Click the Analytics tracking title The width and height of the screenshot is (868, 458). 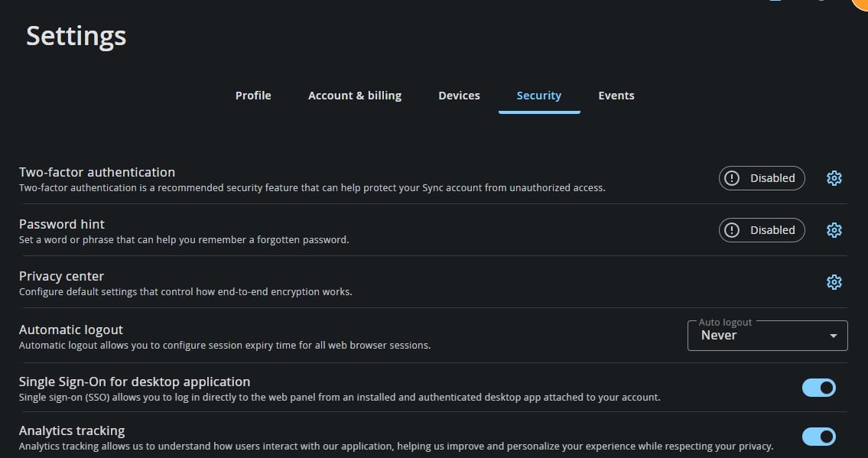pyautogui.click(x=72, y=430)
